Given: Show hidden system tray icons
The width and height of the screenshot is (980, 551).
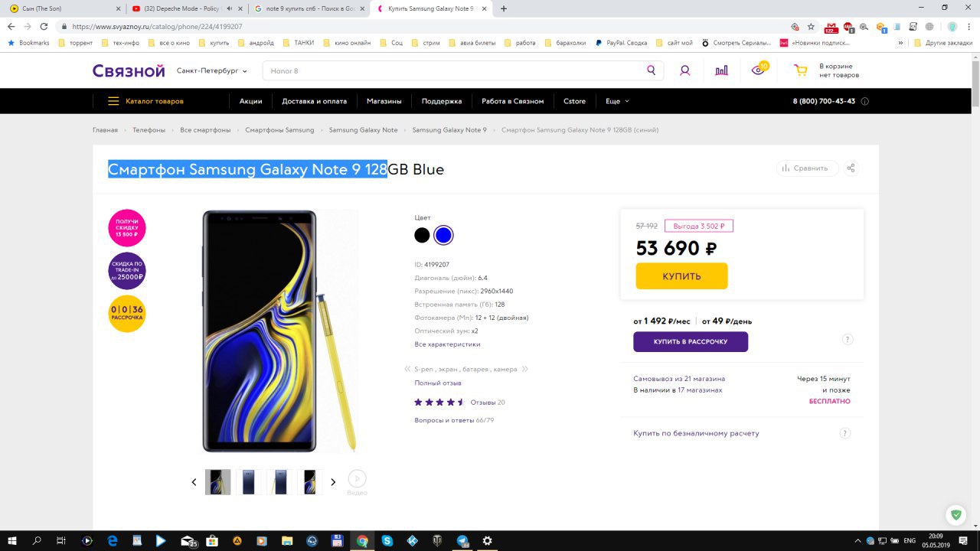Looking at the screenshot, I should (x=857, y=540).
